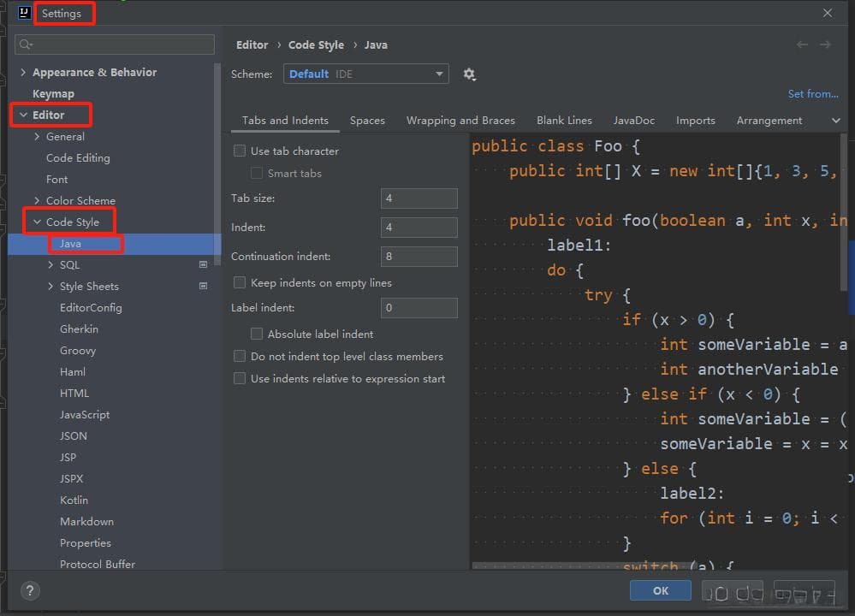Screen dimensions: 855x616
Task: Switch to the JavaDoc tab
Action: (633, 121)
